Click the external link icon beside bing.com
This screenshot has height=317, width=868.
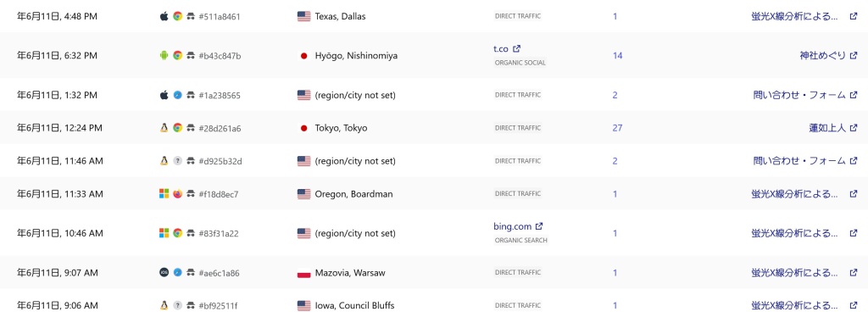539,226
